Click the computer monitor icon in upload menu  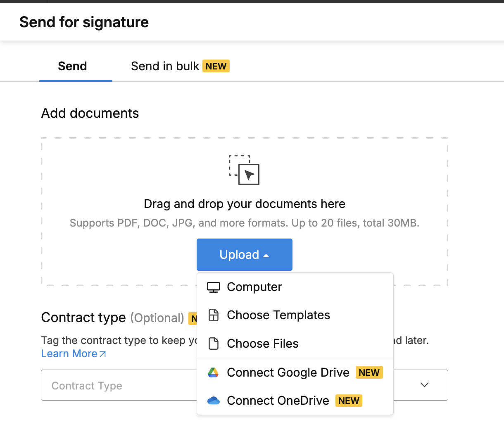214,287
